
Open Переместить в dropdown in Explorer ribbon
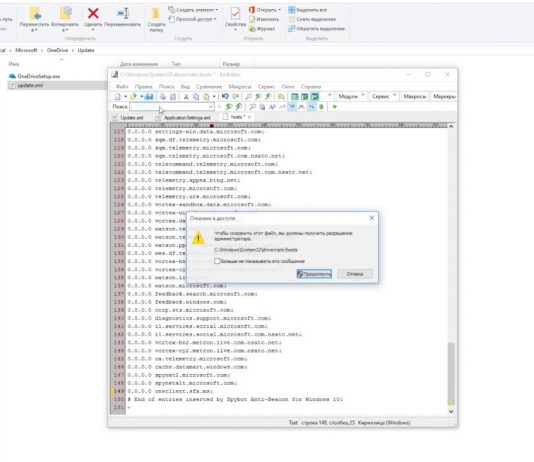click(34, 30)
